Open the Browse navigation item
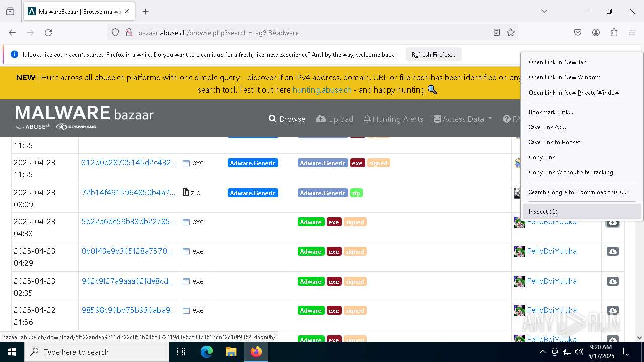644x362 pixels. pos(287,119)
